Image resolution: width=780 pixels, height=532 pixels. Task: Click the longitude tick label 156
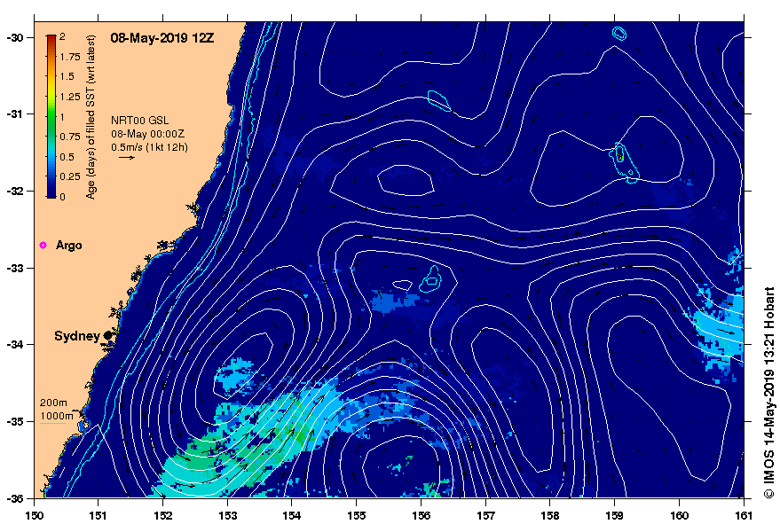[421, 515]
